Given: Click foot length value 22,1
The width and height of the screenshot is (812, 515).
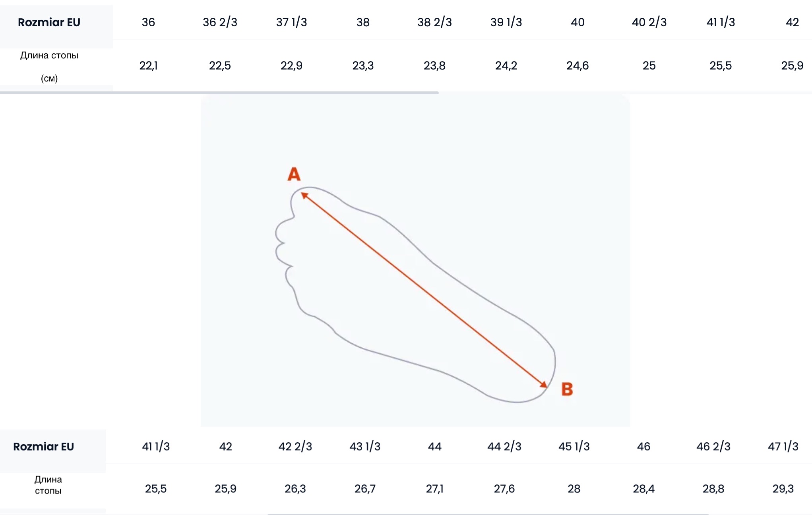Looking at the screenshot, I should pyautogui.click(x=148, y=66).
